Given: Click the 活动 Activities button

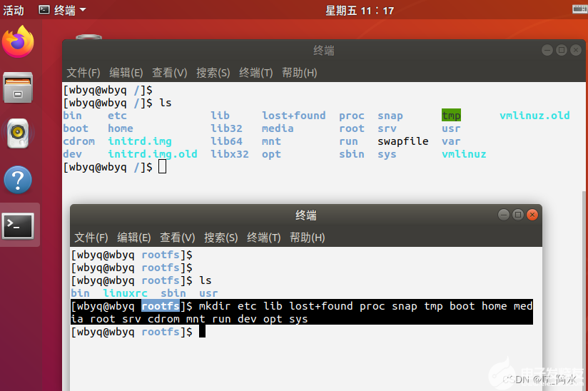Looking at the screenshot, I should 14,10.
